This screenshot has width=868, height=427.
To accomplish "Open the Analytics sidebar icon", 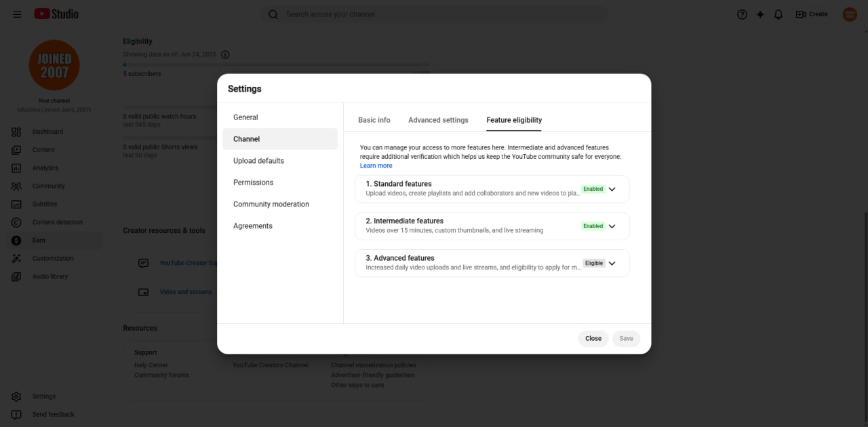I will 16,168.
